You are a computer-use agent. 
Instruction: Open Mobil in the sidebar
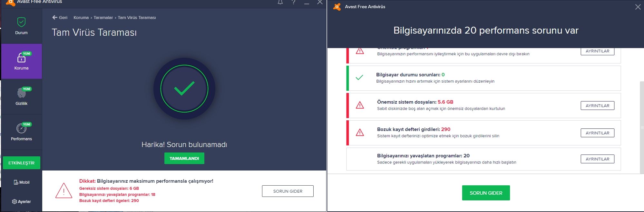pos(21,182)
